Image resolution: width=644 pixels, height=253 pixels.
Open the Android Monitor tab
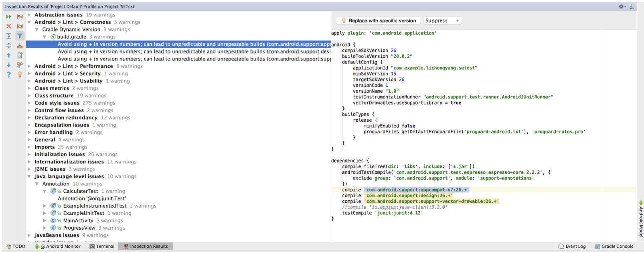tap(58, 246)
